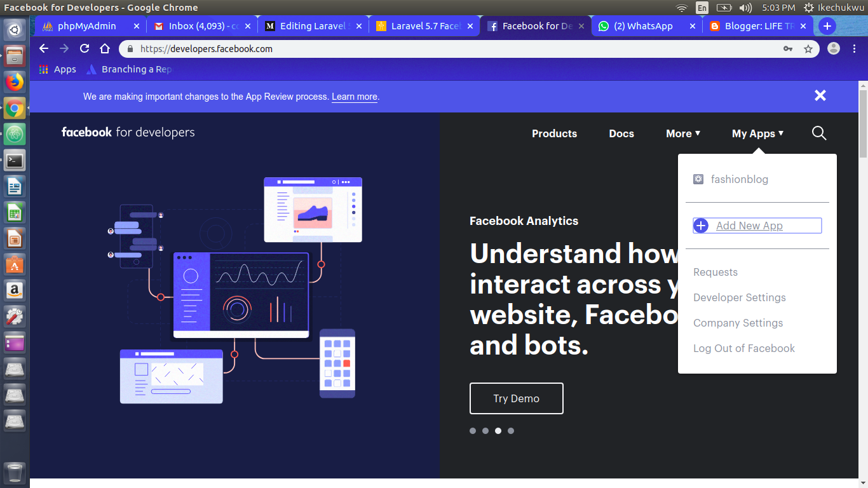Open a new tab with plus button
This screenshot has height=488, width=868.
(827, 26)
